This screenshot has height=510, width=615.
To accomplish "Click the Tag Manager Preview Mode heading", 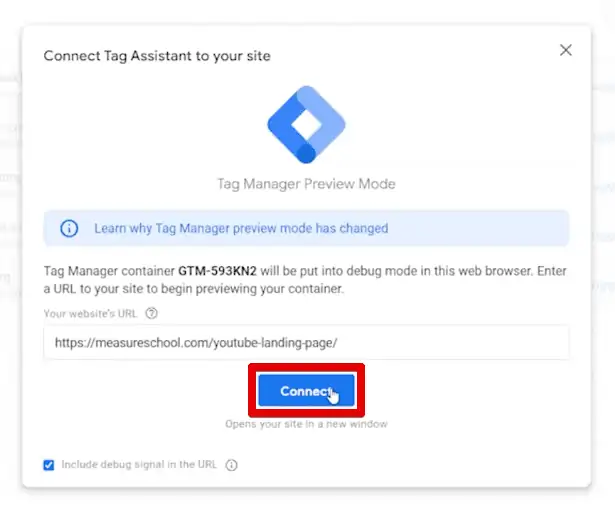I will point(306,184).
